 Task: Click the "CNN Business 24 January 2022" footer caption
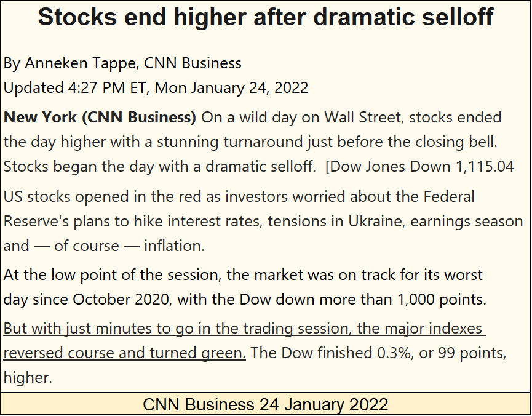pos(266,404)
